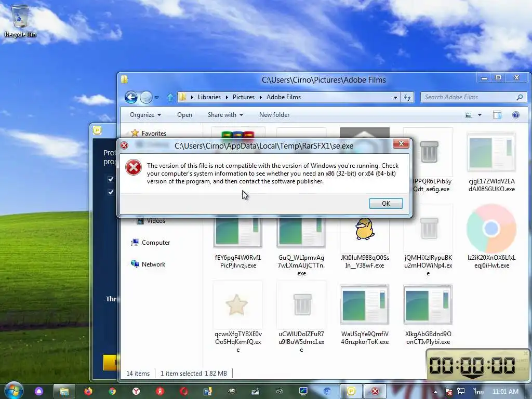Open the Share with dropdown menu
The width and height of the screenshot is (532, 399).
225,115
